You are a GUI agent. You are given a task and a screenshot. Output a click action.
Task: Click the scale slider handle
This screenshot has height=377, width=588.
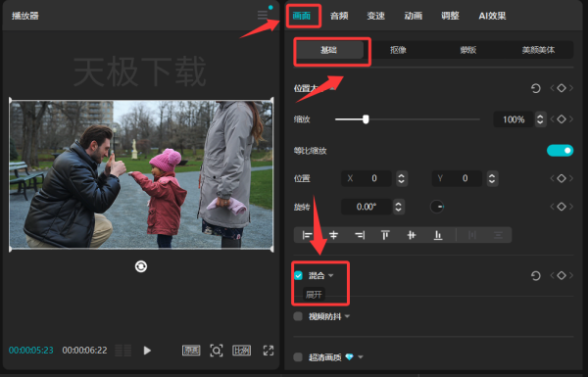click(366, 119)
